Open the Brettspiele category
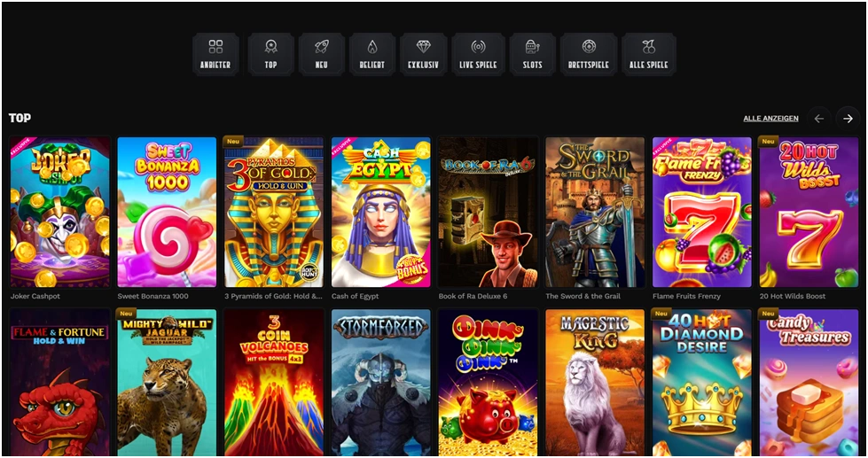This screenshot has height=458, width=868. click(x=589, y=54)
